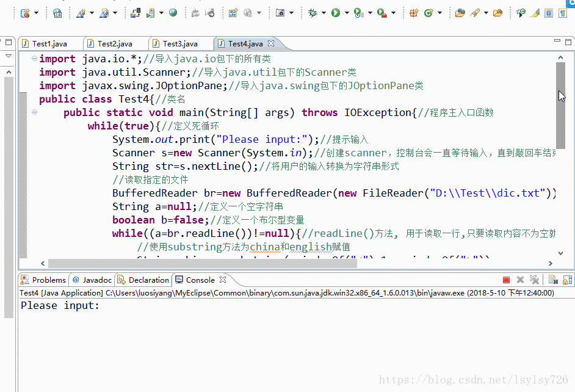
Task: Open the Javadoc view tab
Action: coord(92,280)
